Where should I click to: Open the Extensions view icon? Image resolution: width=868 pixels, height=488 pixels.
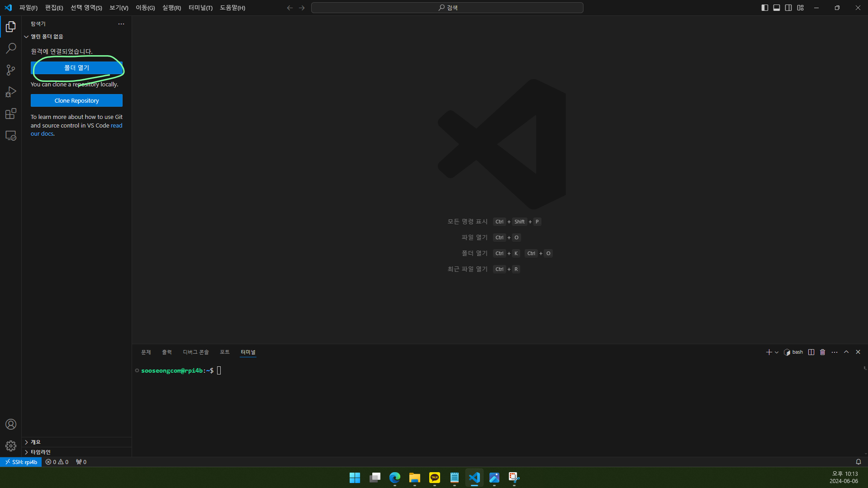click(x=11, y=114)
